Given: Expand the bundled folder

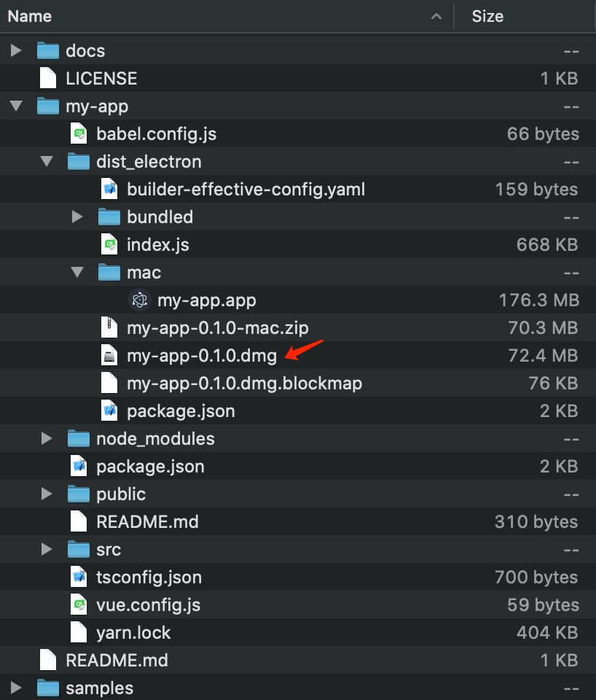Looking at the screenshot, I should (x=78, y=217).
